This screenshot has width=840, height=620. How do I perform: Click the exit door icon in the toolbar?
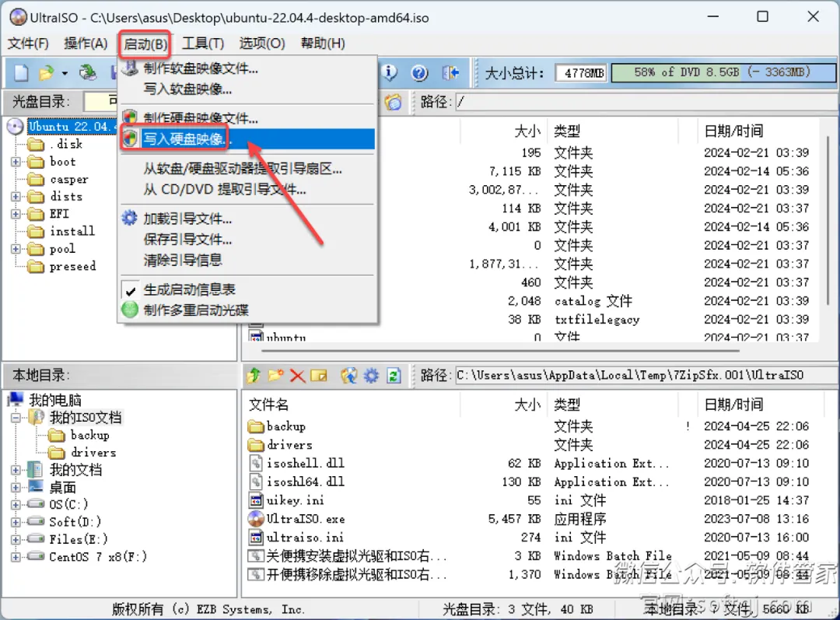(450, 72)
